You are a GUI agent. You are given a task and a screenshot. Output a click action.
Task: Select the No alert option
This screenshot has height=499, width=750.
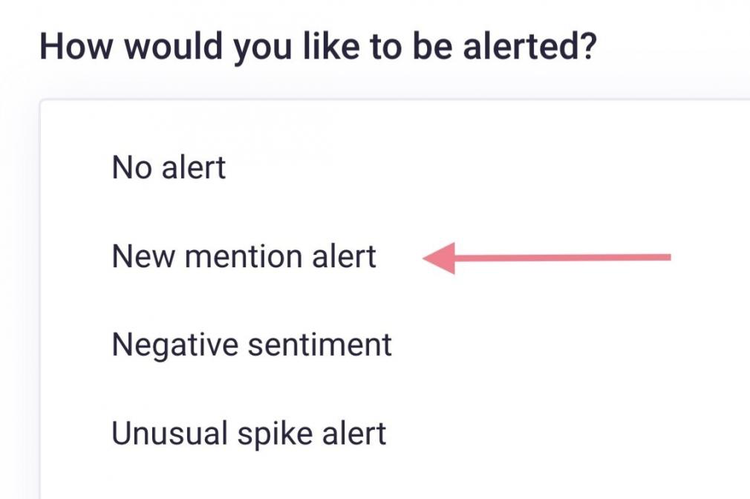click(168, 168)
